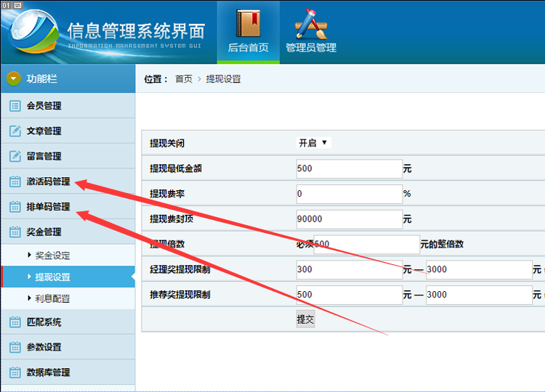Screen dimensions: 545x392
Task: Click the 文章管理 edit icon
Action: coord(15,131)
